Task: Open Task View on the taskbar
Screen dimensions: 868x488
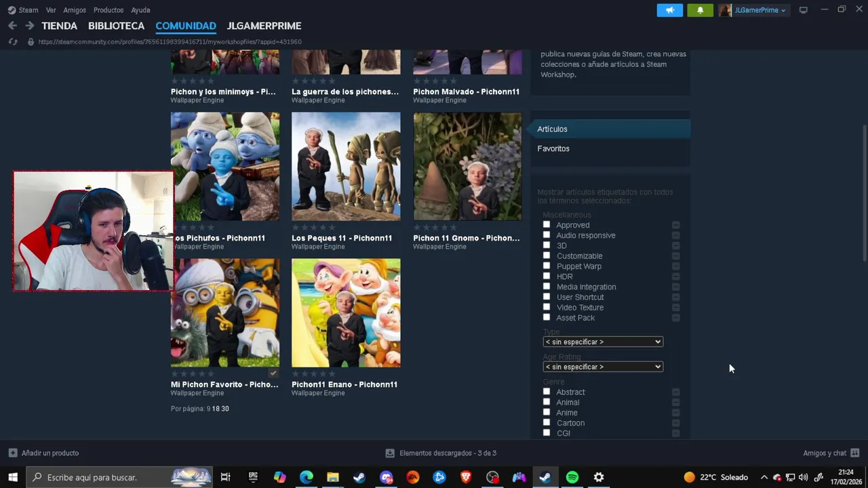Action: pyautogui.click(x=226, y=477)
